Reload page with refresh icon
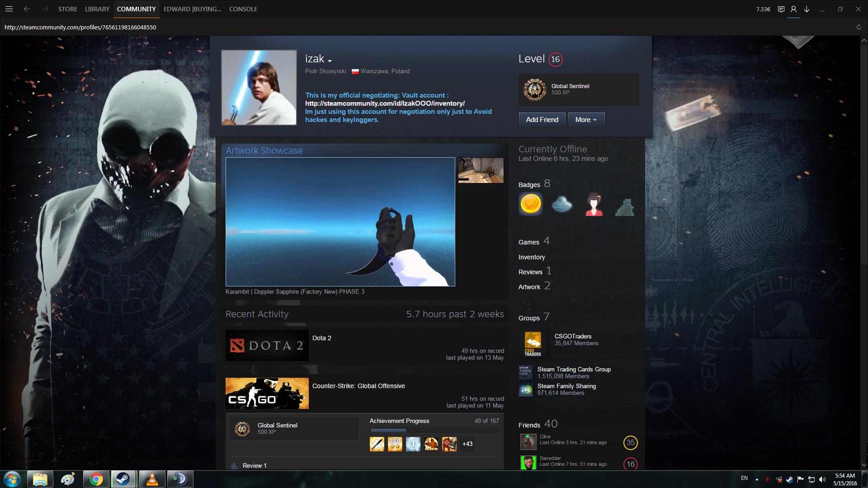Image resolution: width=868 pixels, height=488 pixels. click(859, 27)
